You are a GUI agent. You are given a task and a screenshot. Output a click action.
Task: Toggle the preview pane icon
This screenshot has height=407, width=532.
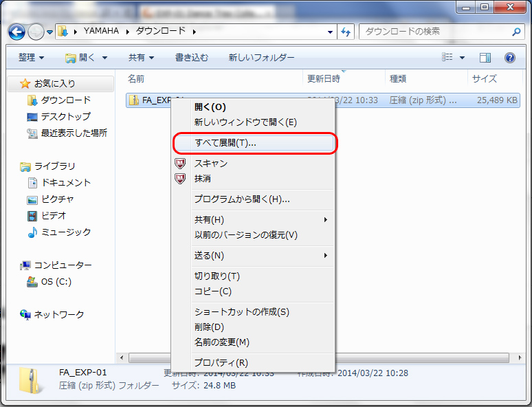[485, 58]
